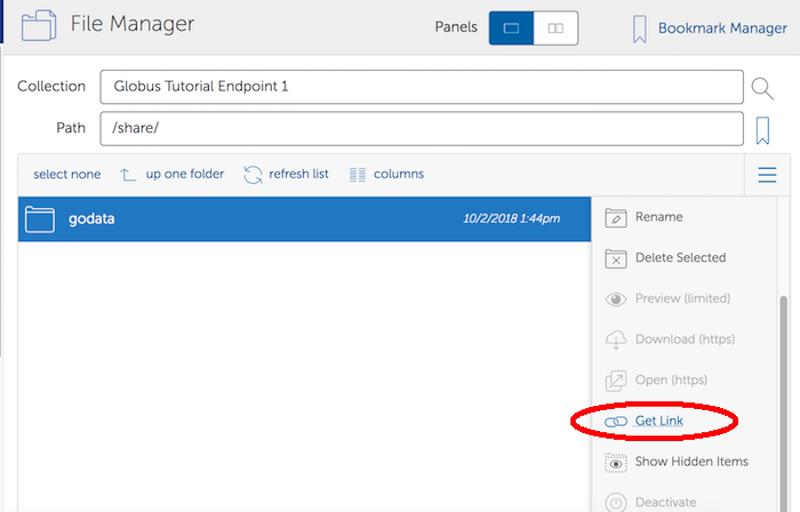The width and height of the screenshot is (800, 512).
Task: Click the Show Hidden Items eye icon
Action: click(x=616, y=463)
